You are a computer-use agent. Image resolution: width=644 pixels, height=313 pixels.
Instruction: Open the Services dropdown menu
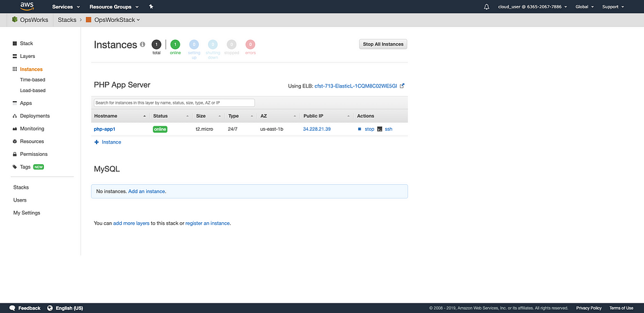coord(66,7)
